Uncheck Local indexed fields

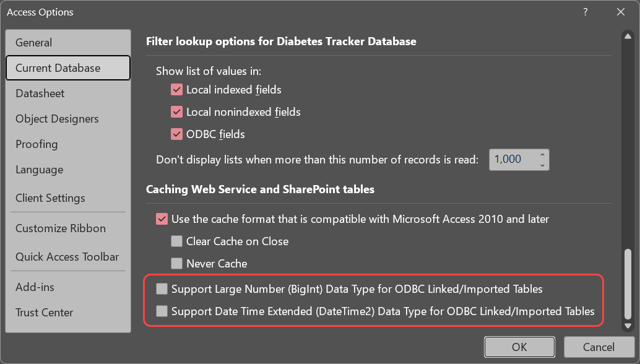click(177, 90)
